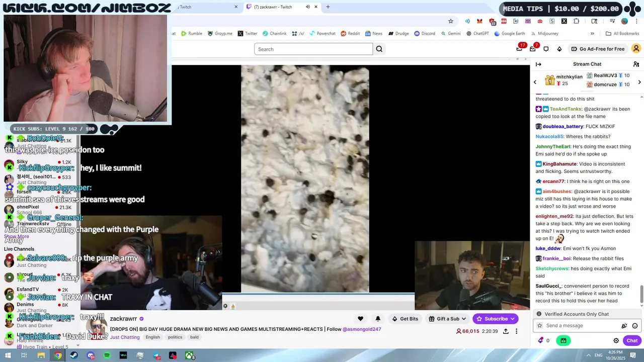Viewport: 644px width, 362px height.
Task: Click the chat scrollbar thumb
Action: click(641, 294)
